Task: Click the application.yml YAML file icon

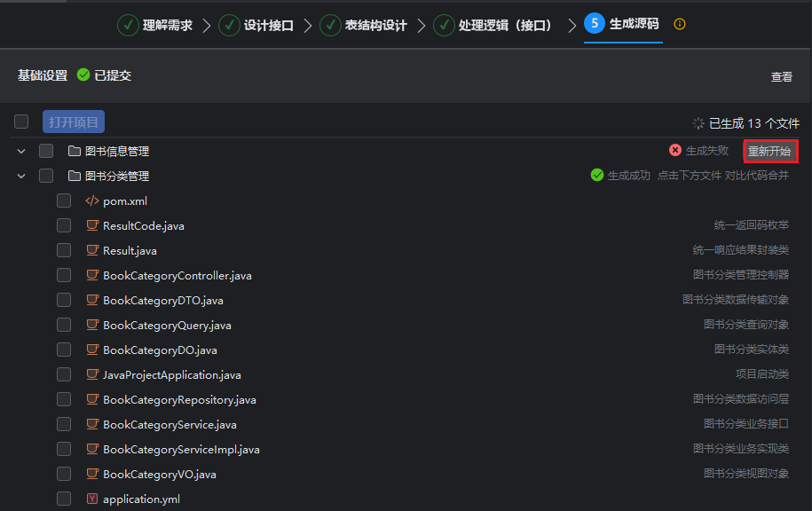Action: [x=91, y=499]
